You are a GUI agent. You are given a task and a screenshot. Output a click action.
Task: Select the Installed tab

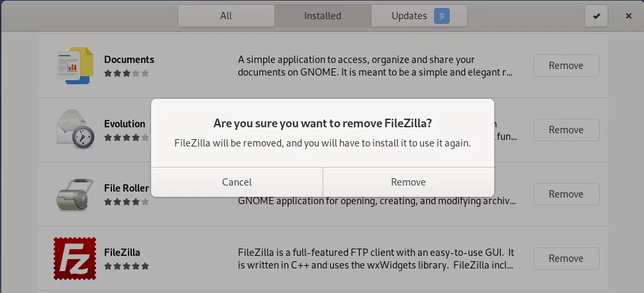(323, 16)
